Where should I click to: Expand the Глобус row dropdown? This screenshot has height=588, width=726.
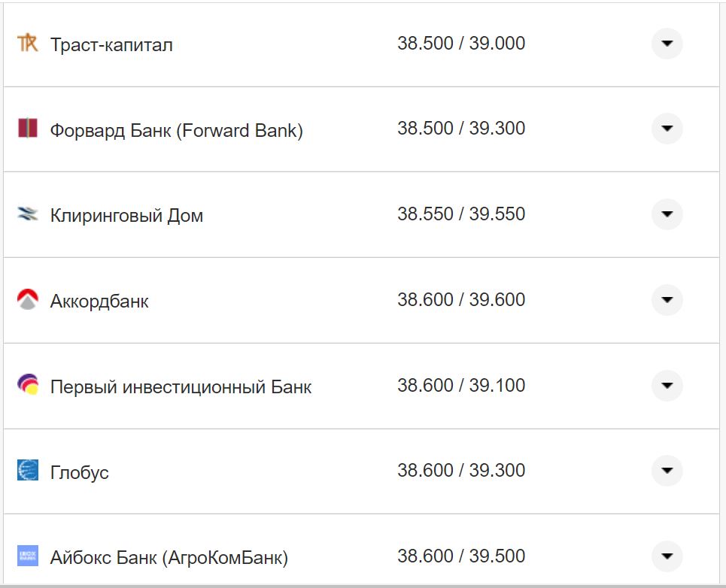tap(667, 471)
